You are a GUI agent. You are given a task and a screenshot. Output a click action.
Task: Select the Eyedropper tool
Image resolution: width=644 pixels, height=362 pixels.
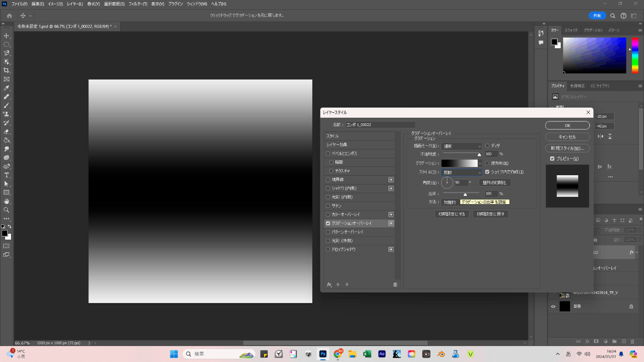(x=6, y=88)
